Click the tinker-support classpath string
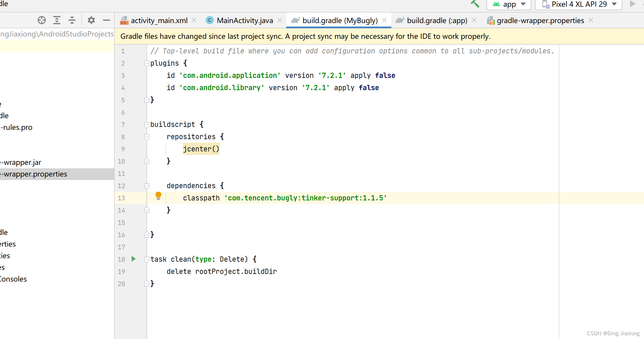This screenshot has height=339, width=644. click(x=306, y=198)
